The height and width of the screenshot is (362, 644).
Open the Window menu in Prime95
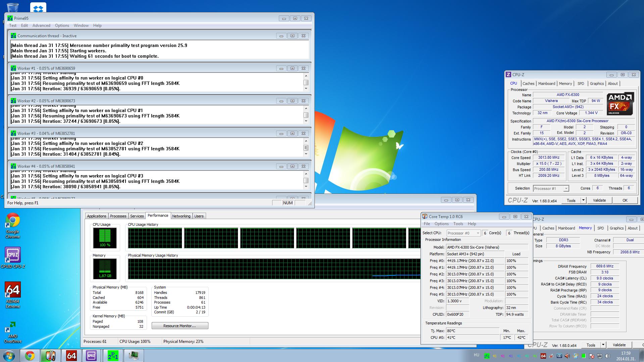tap(81, 25)
